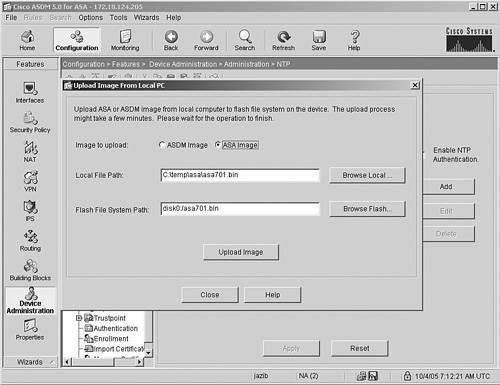
Task: Click the Upload Image button
Action: 241,252
